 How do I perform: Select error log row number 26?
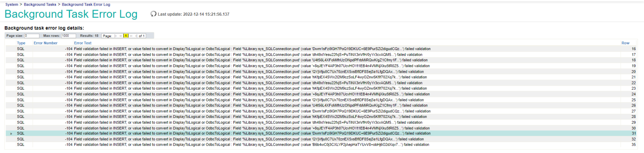click(321, 105)
